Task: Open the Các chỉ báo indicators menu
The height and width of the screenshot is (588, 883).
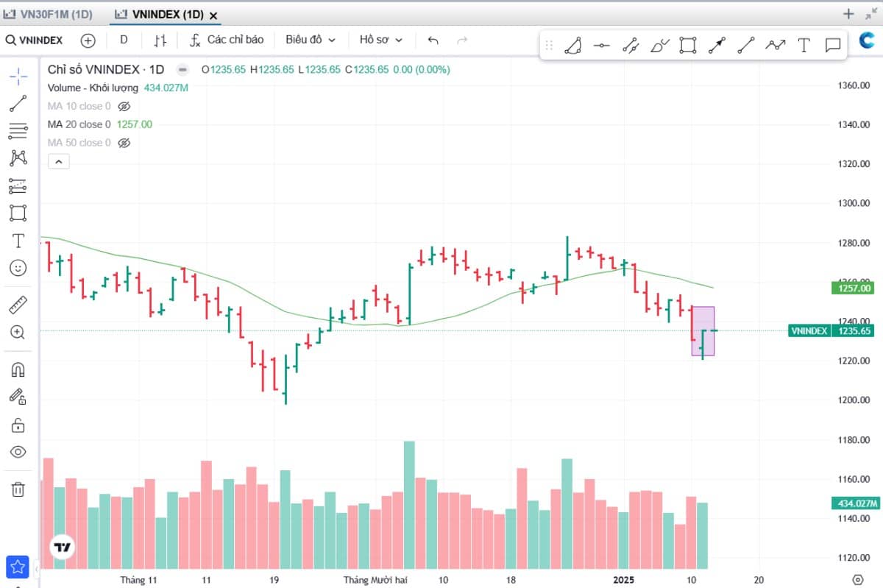Action: (227, 40)
